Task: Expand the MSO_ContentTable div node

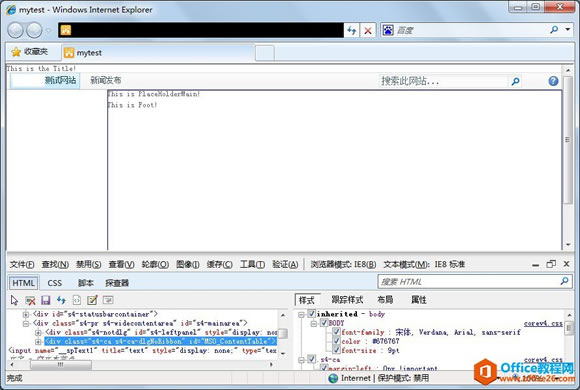Action: pyautogui.click(x=38, y=342)
